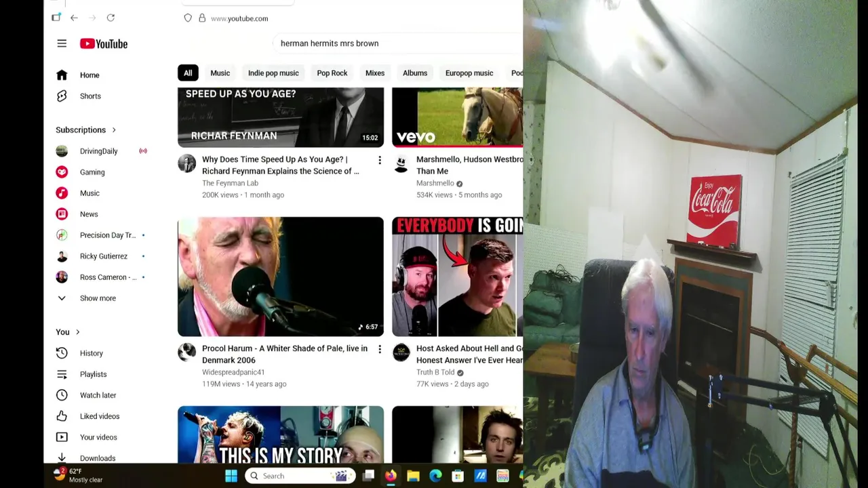Open Watch later list
868x488 pixels.
(98, 395)
